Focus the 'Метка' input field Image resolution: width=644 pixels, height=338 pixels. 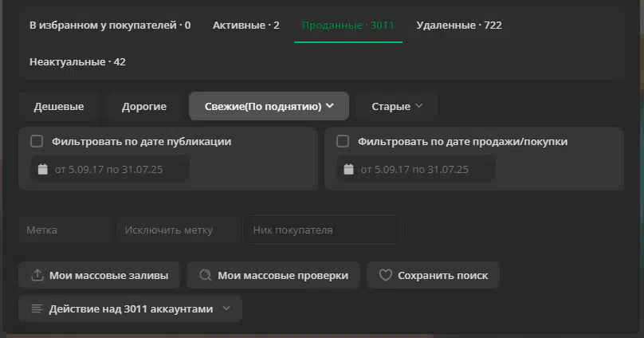(65, 230)
